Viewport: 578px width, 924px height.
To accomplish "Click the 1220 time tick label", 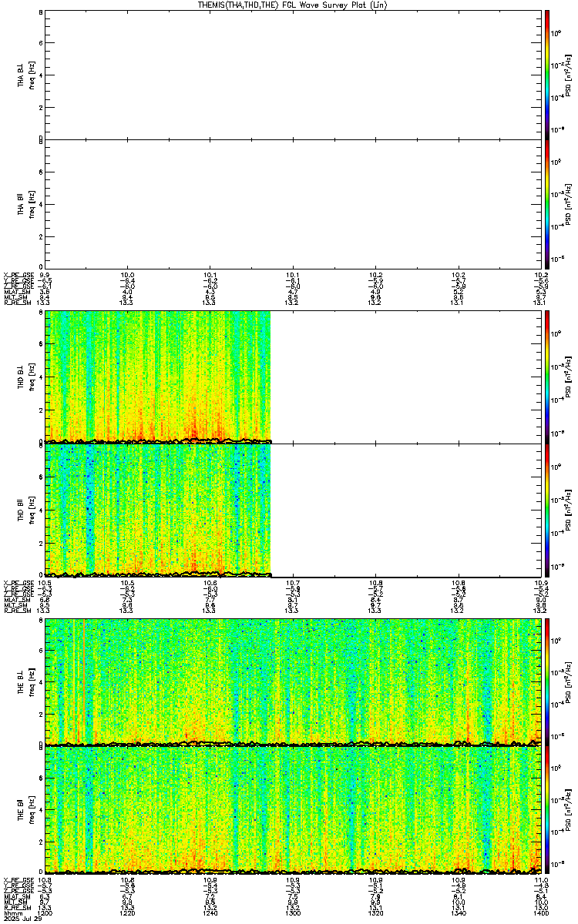I will click(x=128, y=912).
